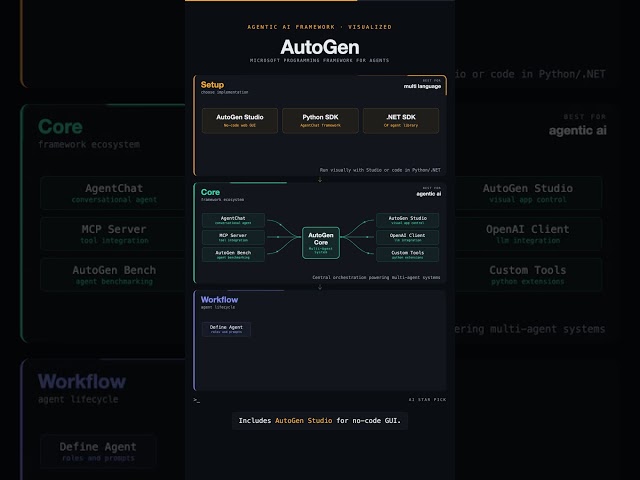Click the large white AutoGen title

[320, 47]
